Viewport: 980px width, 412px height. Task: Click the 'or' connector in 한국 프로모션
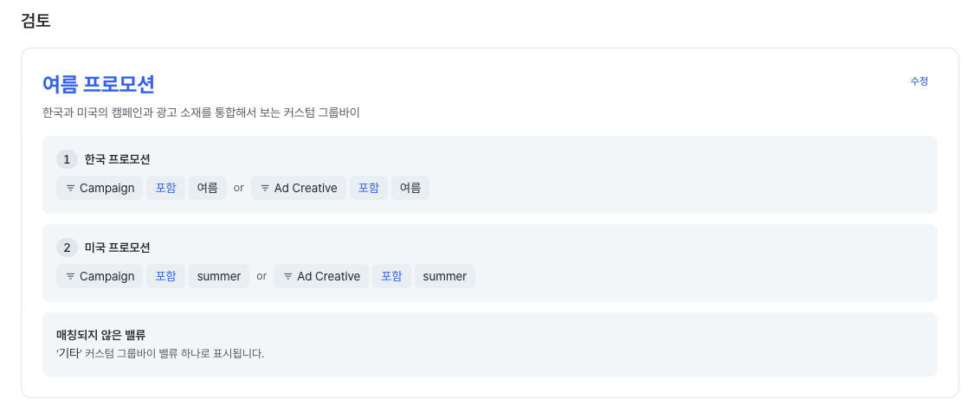(x=239, y=188)
